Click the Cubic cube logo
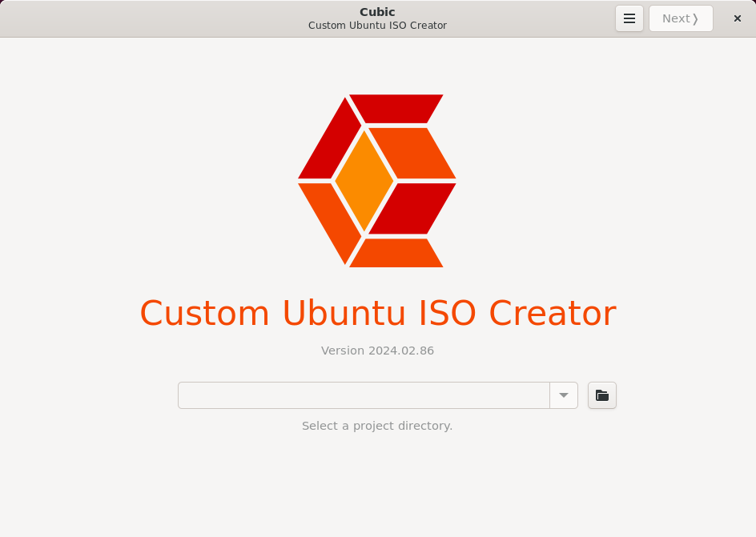The width and height of the screenshot is (756, 537). click(377, 181)
